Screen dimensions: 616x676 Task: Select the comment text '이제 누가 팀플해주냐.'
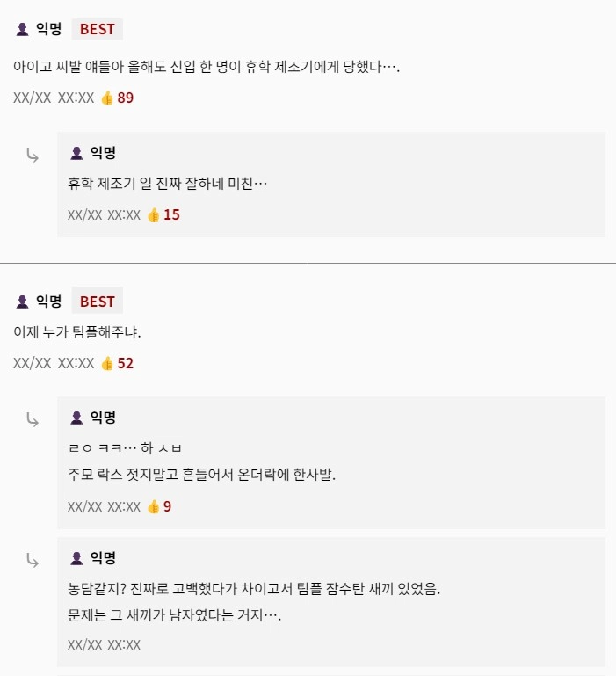pyautogui.click(x=77, y=333)
